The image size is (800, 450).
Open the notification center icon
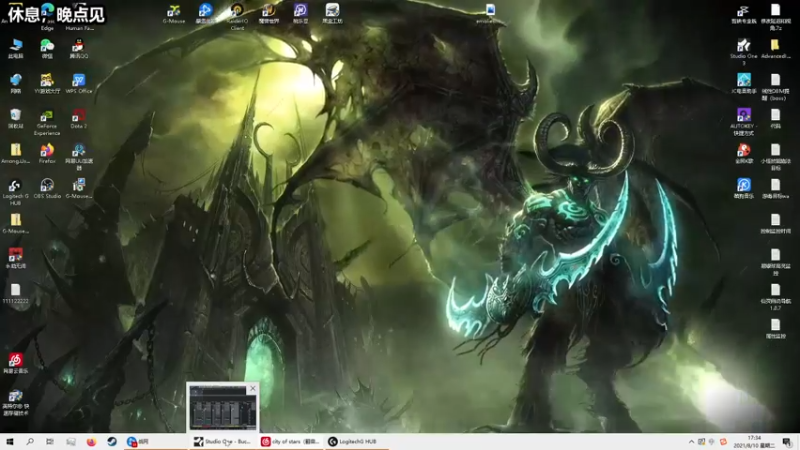[787, 442]
